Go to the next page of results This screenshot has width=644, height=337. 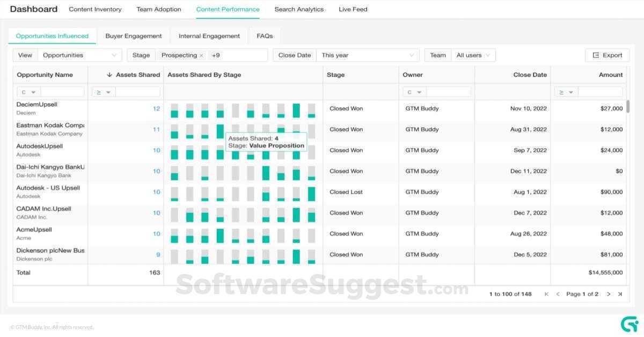608,294
